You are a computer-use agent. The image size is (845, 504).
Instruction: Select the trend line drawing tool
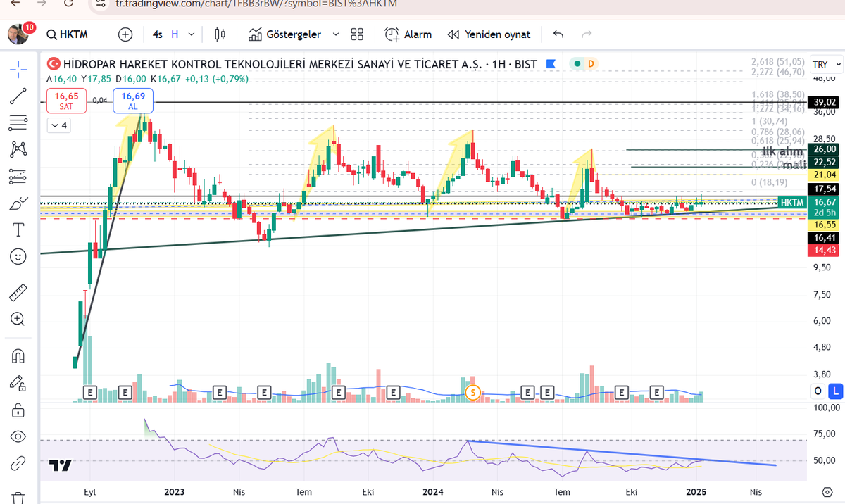[18, 96]
